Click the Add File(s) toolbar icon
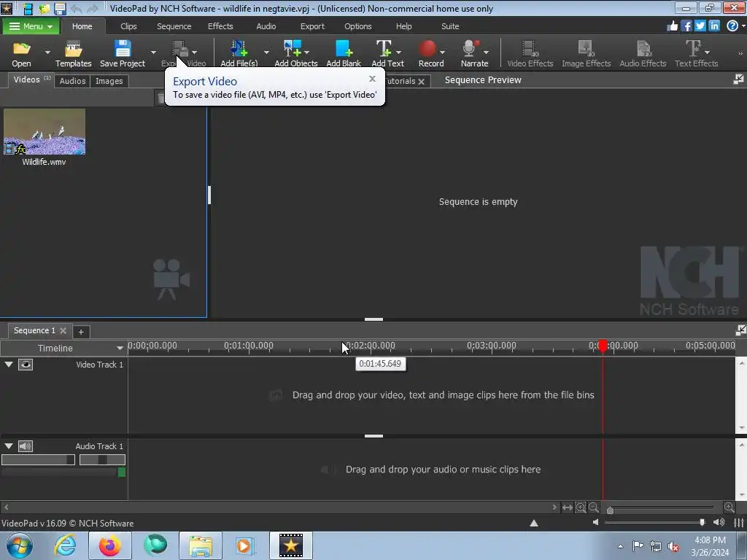 [239, 53]
